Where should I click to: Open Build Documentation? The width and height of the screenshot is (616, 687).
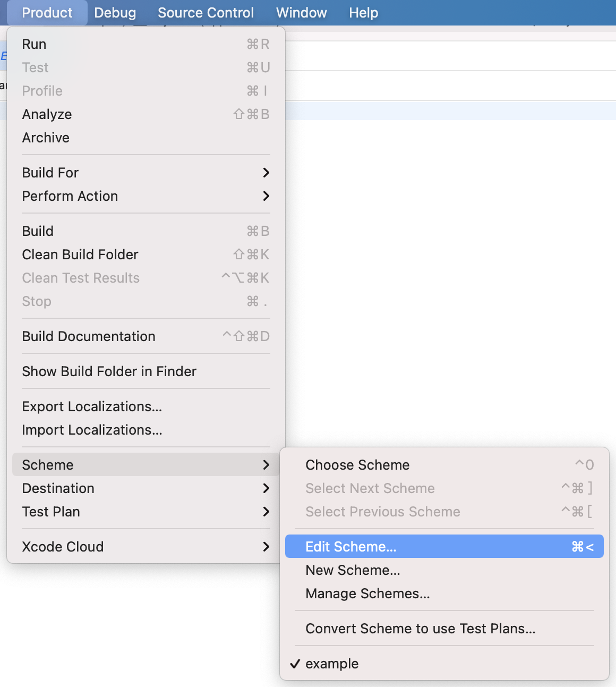pyautogui.click(x=88, y=336)
